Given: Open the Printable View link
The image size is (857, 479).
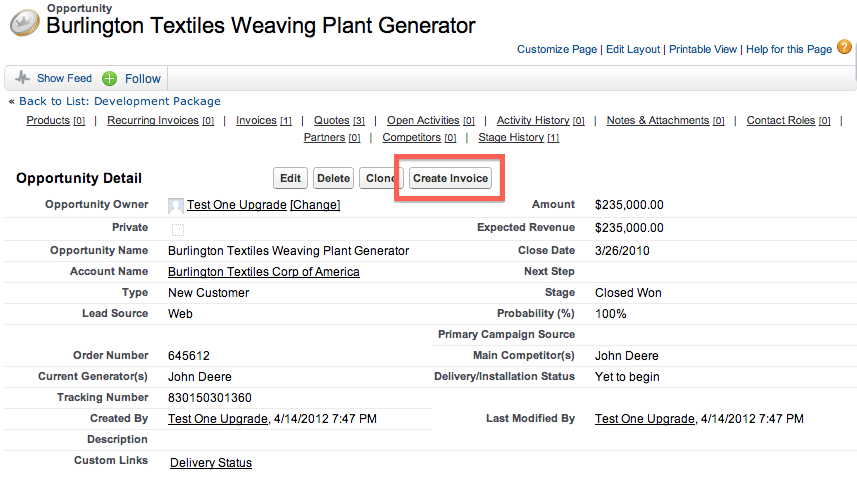Looking at the screenshot, I should pos(703,49).
